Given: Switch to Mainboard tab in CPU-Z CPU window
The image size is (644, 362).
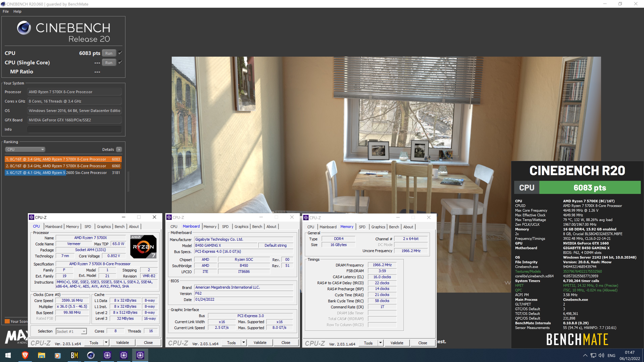Looking at the screenshot, I should (53, 226).
